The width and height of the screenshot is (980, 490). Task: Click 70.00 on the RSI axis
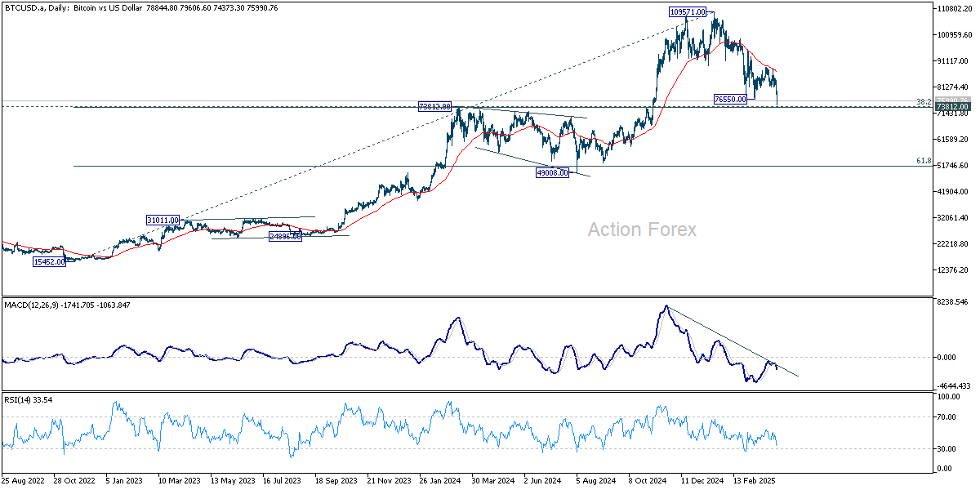947,416
